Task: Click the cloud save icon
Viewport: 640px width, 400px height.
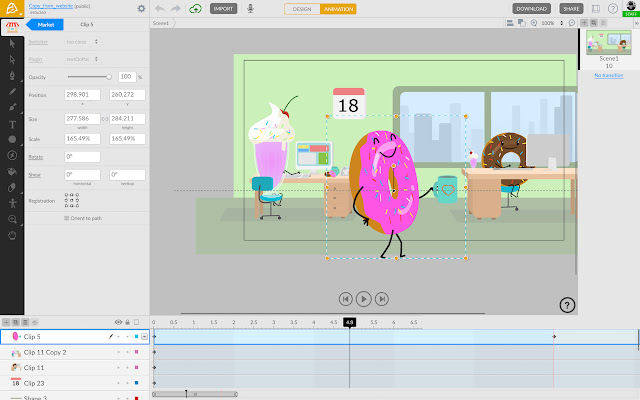Action: pos(194,9)
